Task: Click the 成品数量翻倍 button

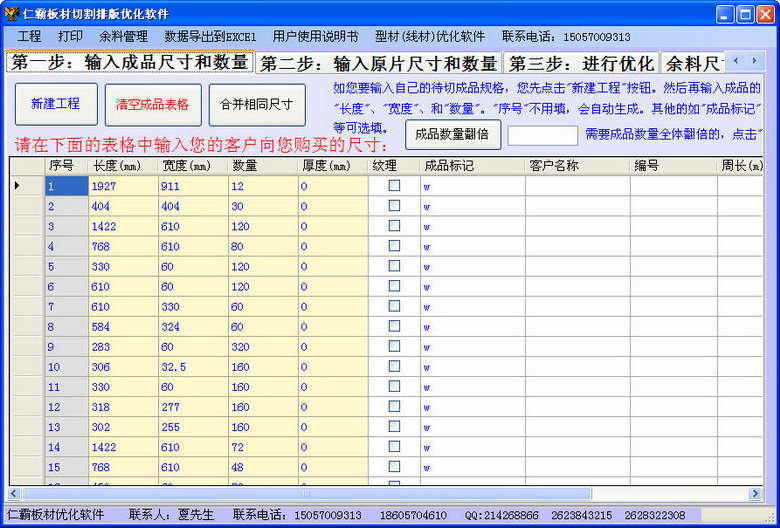Action: tap(452, 134)
